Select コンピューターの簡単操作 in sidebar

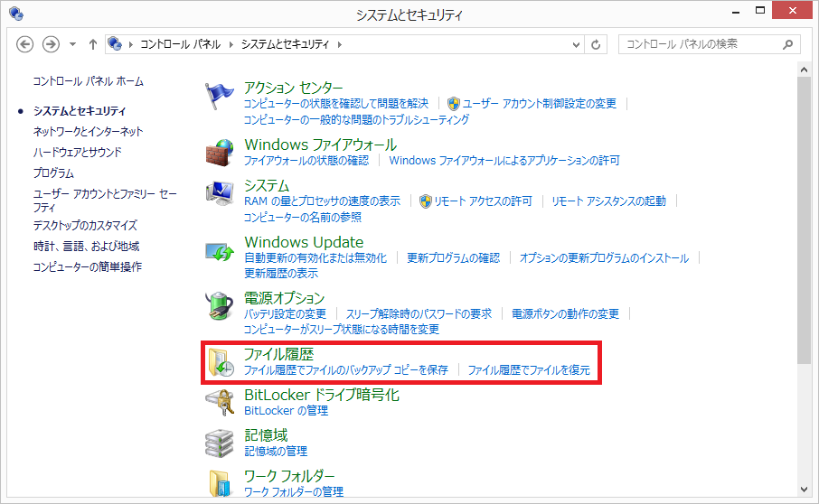click(x=87, y=267)
